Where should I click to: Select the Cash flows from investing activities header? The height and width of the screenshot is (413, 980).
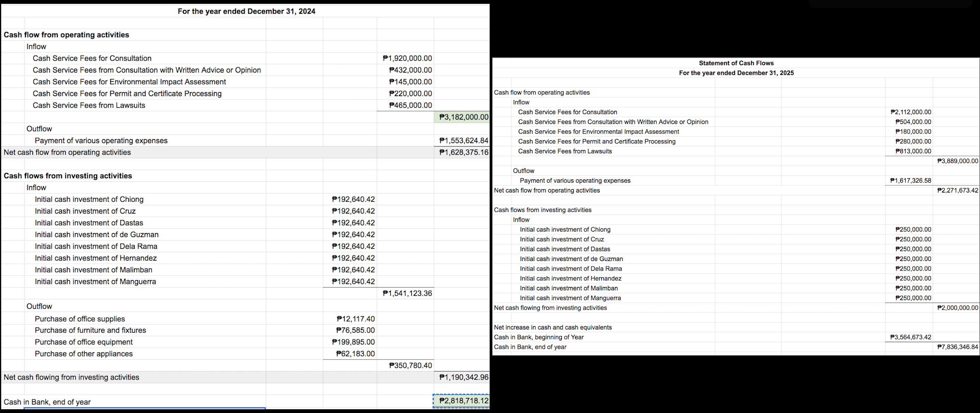67,175
